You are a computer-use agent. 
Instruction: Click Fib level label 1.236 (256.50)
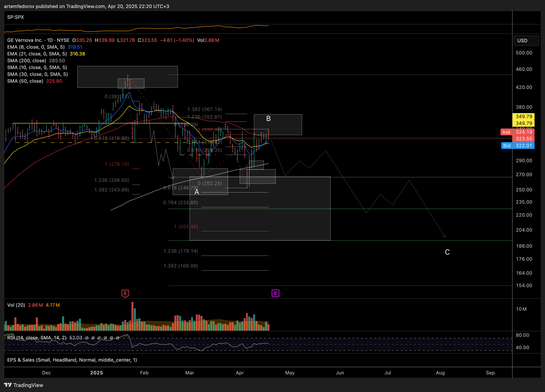coord(111,180)
